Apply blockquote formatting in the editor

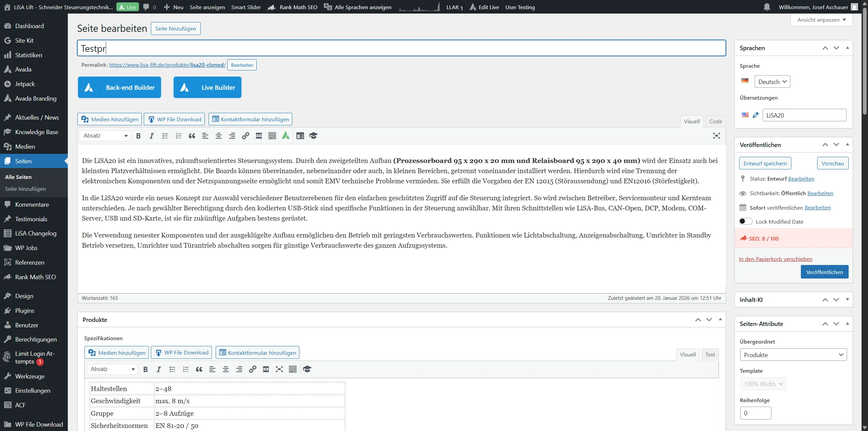(192, 136)
